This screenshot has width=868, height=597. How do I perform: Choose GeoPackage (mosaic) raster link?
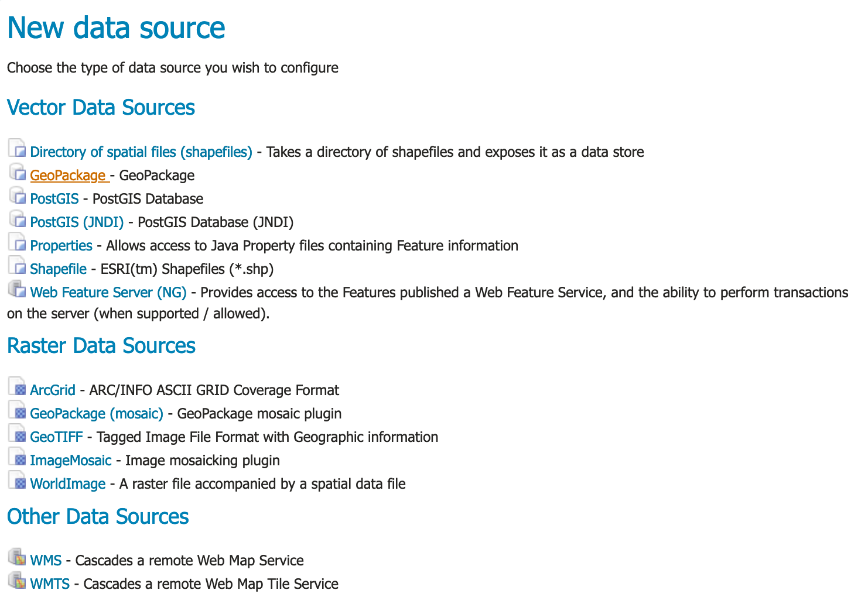pos(97,414)
